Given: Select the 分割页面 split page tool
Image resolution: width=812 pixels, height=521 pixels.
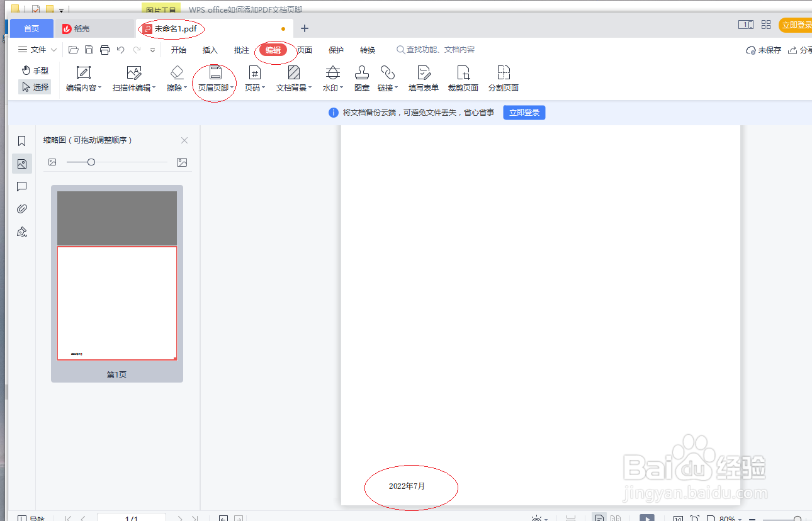Looking at the screenshot, I should [504, 79].
